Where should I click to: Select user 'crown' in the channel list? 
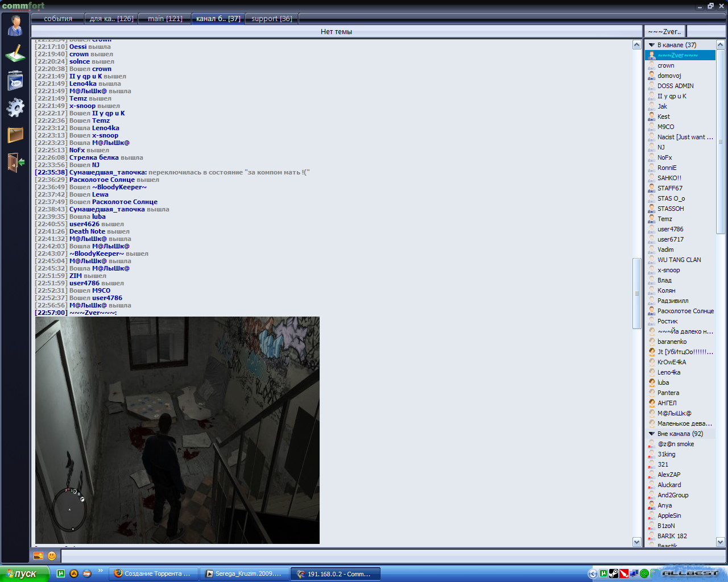(x=665, y=65)
